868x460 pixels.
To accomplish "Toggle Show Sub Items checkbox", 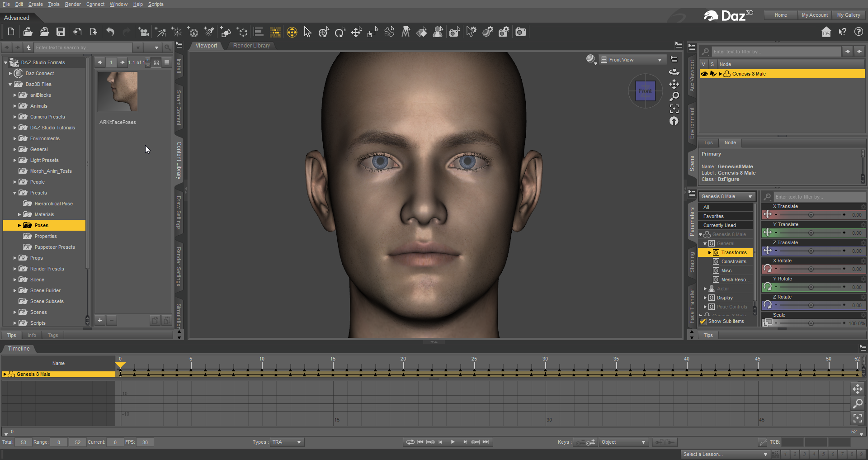I will [703, 321].
